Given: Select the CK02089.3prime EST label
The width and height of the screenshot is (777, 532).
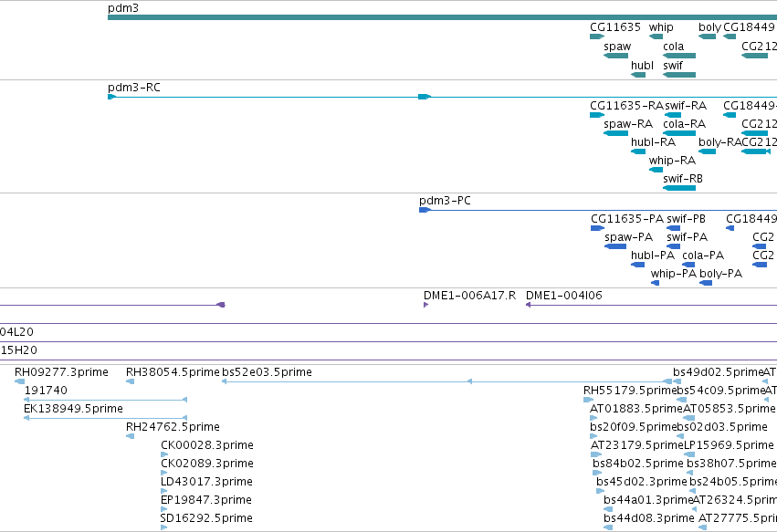Looking at the screenshot, I should pos(207,464).
